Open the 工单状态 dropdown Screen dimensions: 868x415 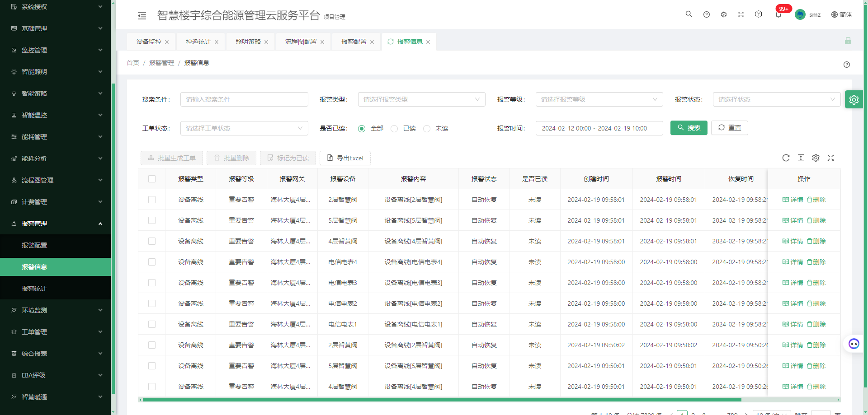(244, 128)
